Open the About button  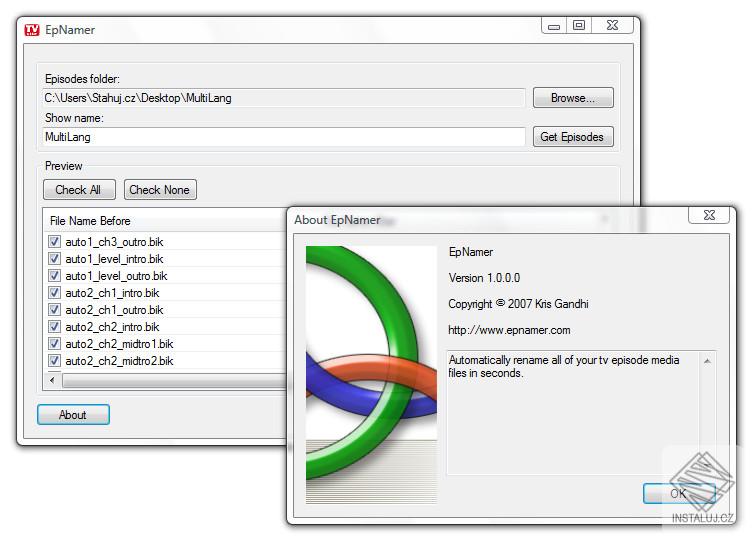[73, 415]
